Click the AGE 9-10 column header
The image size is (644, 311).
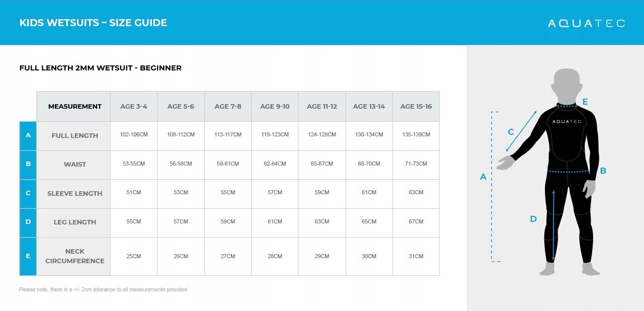click(x=275, y=106)
